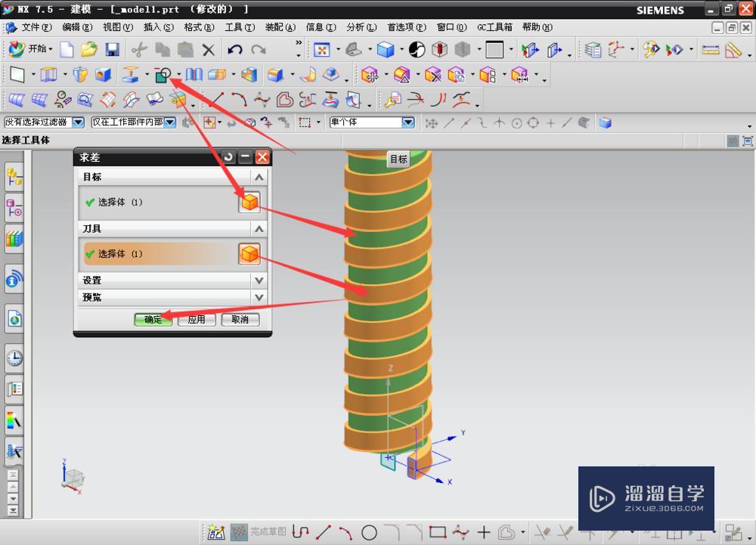This screenshot has height=545, width=756.
Task: Click the Fit view icon
Action: (321, 50)
